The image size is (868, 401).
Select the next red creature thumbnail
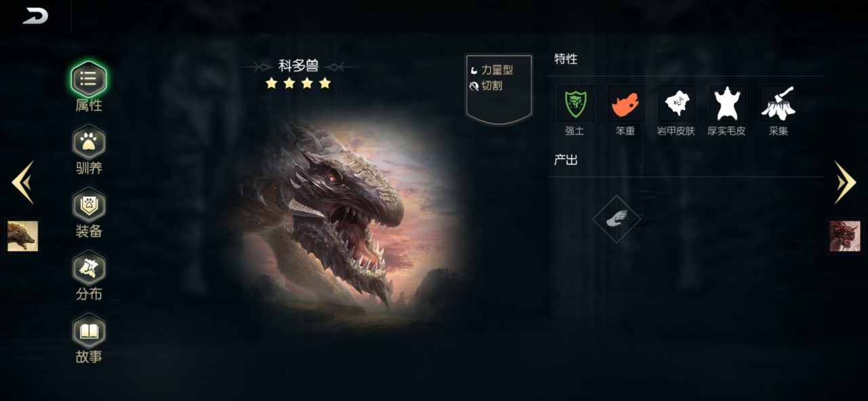pos(845,236)
